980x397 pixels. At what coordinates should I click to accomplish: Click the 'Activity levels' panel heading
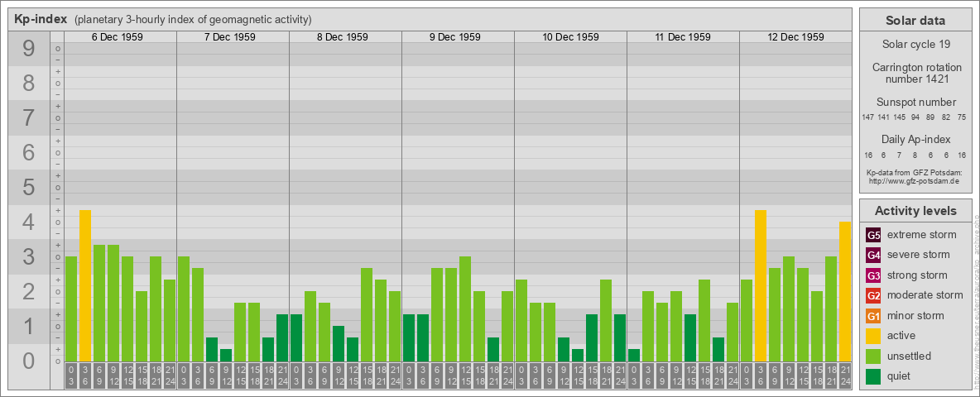tap(915, 211)
